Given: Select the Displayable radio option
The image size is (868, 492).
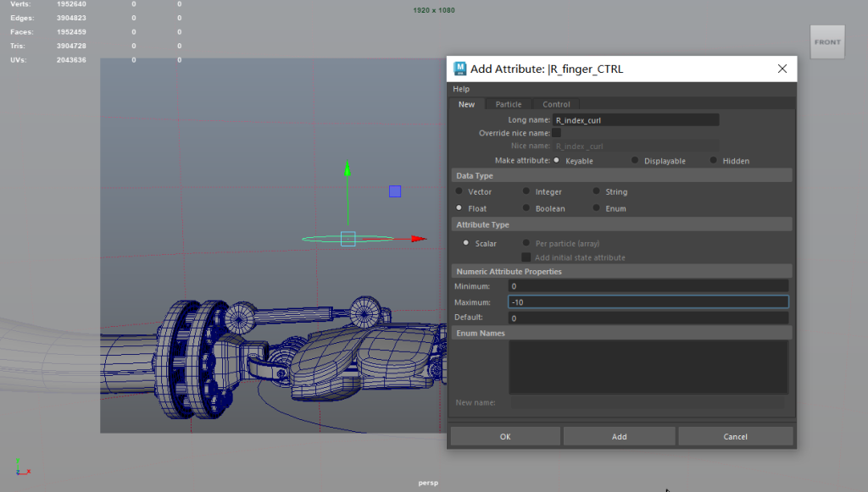Looking at the screenshot, I should pyautogui.click(x=634, y=160).
